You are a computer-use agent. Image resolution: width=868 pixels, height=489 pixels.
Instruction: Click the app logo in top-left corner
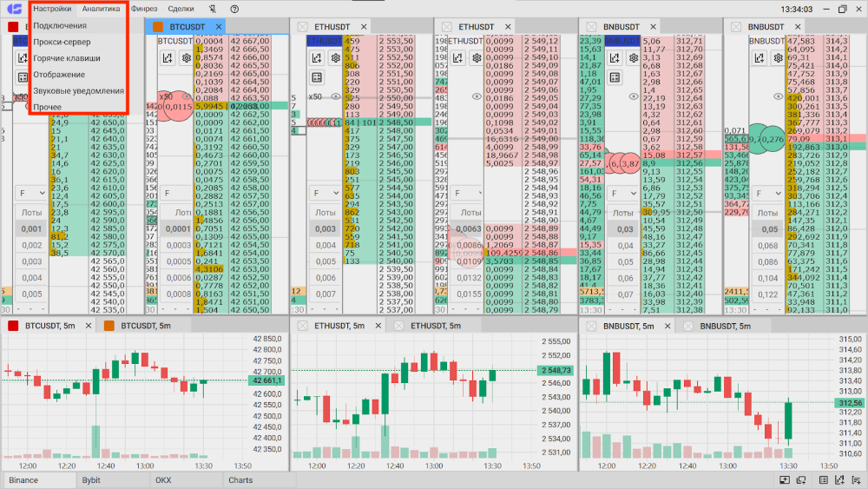click(x=13, y=9)
